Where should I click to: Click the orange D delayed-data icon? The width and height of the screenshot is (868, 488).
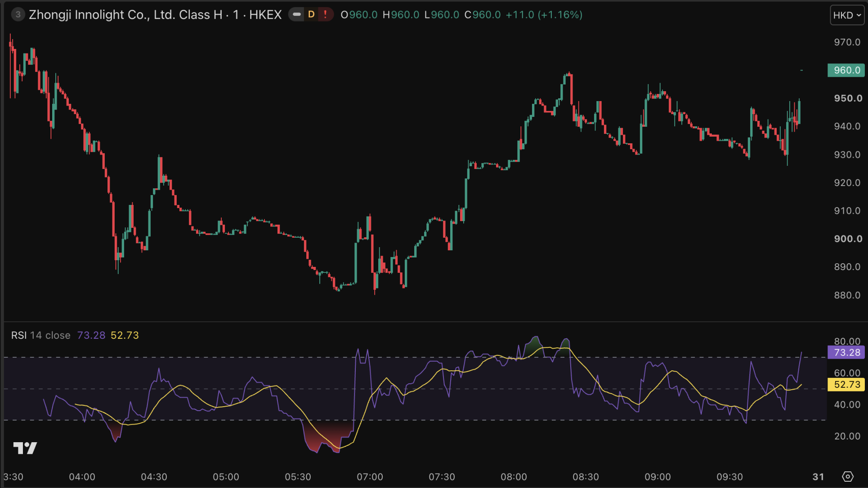click(x=311, y=14)
